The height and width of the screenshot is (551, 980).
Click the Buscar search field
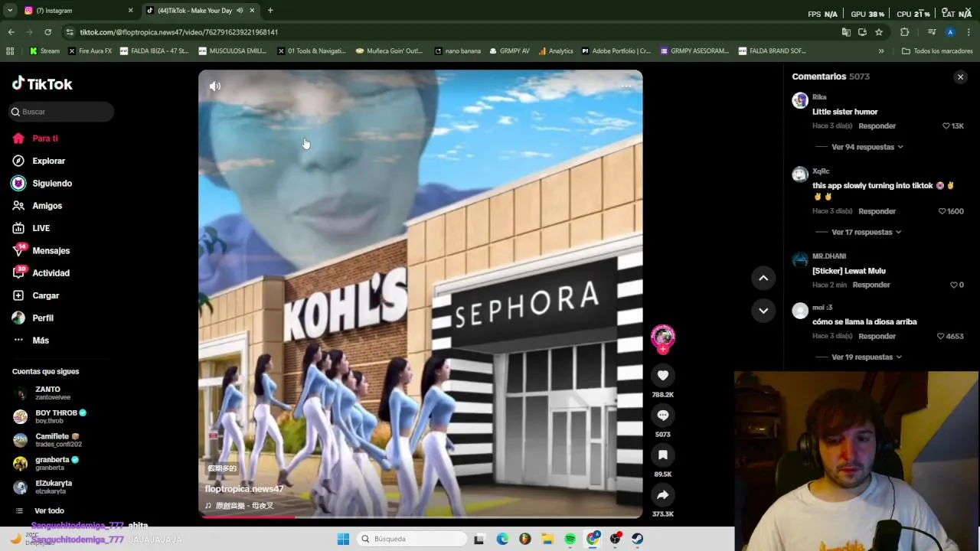coord(61,112)
